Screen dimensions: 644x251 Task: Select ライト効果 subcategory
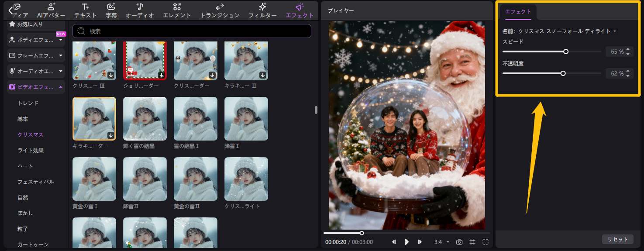point(30,151)
